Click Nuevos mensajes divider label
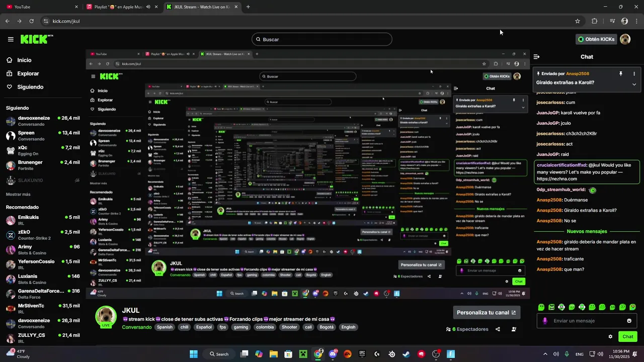Screen dimensions: 644x362 [587, 231]
